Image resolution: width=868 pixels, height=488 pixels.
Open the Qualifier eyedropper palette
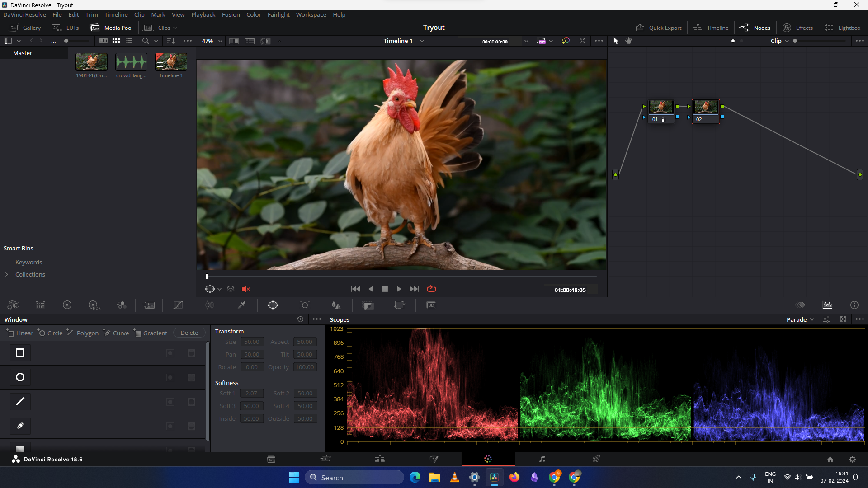point(242,305)
